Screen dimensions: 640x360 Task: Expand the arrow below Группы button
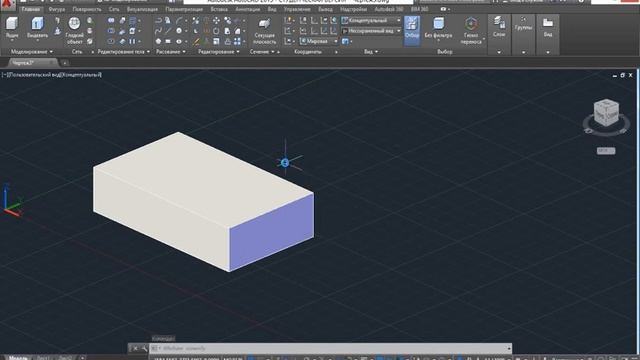coord(523,52)
